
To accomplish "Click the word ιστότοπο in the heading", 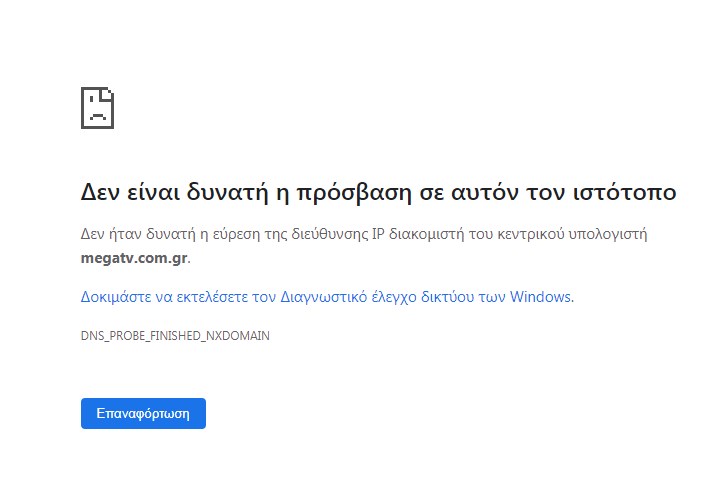I will click(x=625, y=192).
